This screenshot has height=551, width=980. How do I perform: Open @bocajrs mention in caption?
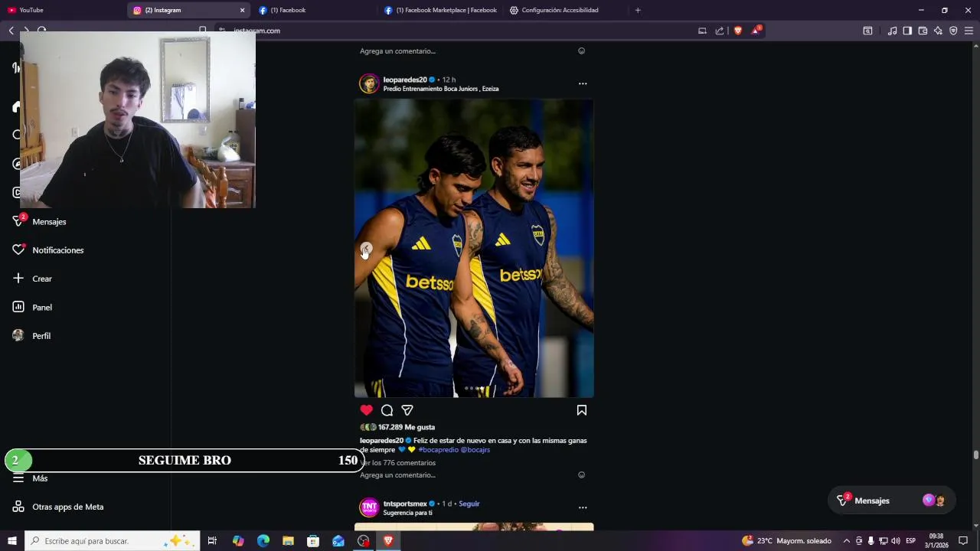[x=475, y=450]
